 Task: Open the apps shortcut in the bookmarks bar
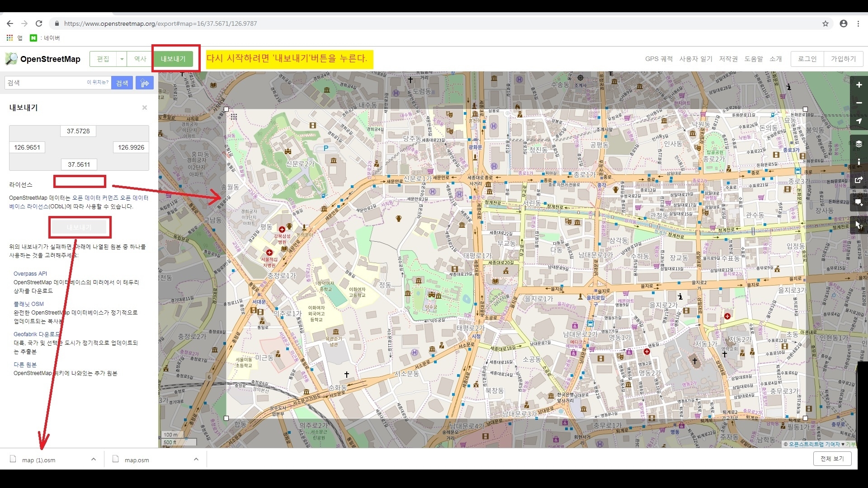[x=14, y=38]
